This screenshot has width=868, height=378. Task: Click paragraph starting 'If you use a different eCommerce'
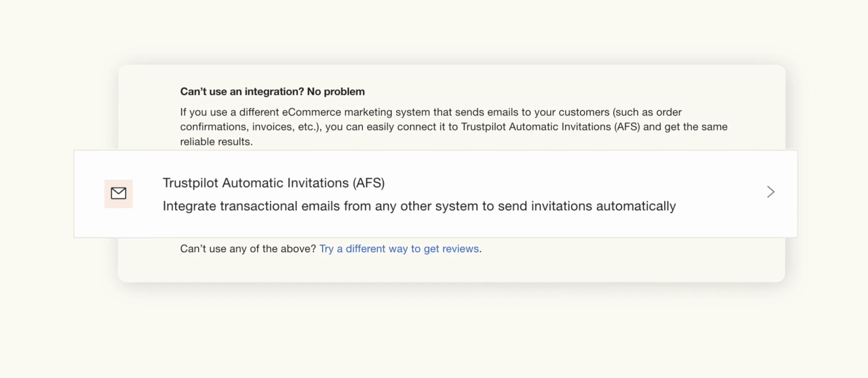tap(454, 127)
